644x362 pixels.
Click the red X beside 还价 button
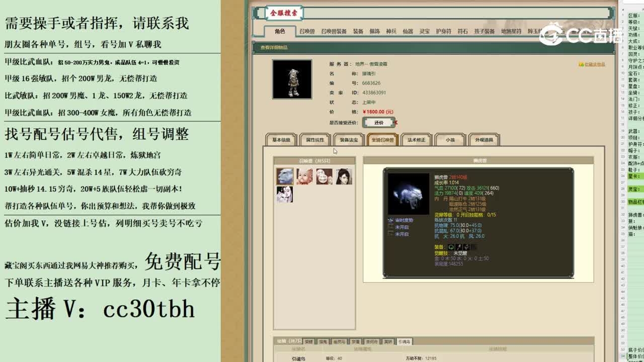396,122
